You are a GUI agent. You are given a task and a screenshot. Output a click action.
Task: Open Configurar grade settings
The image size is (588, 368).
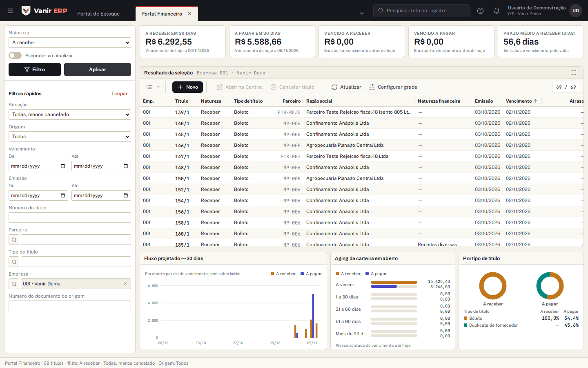click(393, 87)
